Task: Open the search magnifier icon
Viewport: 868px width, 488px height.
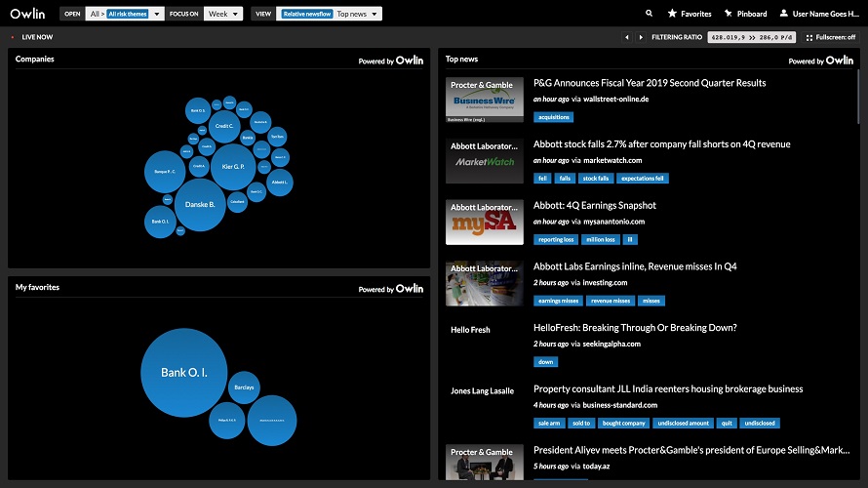Action: click(x=649, y=14)
